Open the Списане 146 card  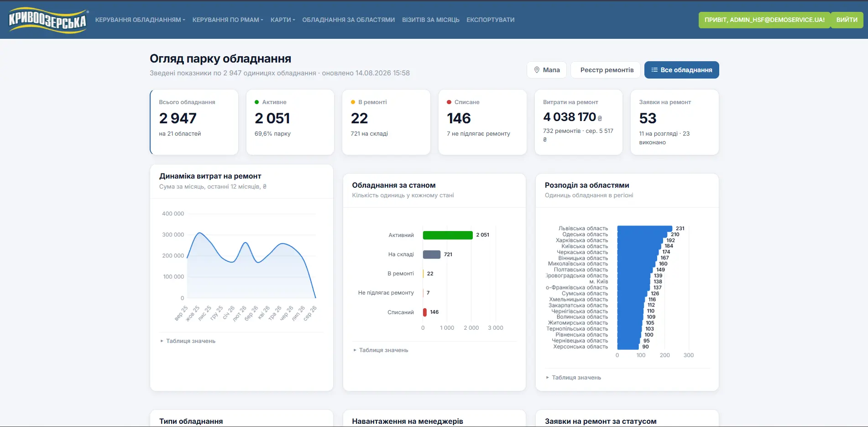click(482, 122)
